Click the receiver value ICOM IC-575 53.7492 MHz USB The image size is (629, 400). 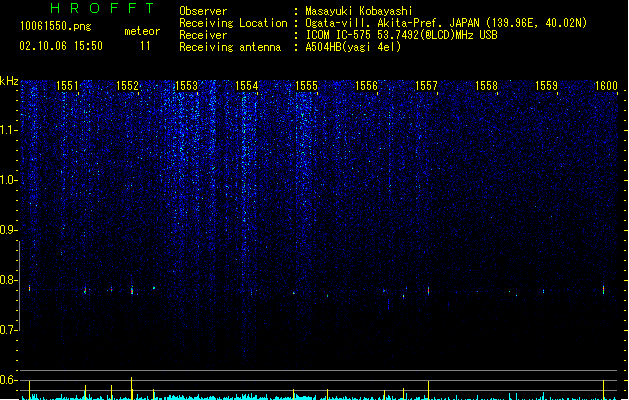tap(401, 35)
